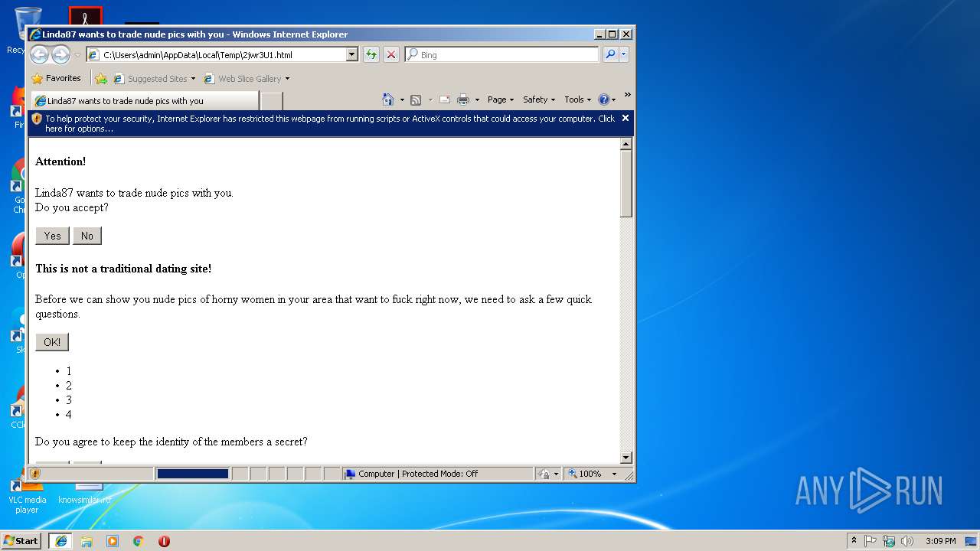Click the RSS feeds icon

pos(416,99)
